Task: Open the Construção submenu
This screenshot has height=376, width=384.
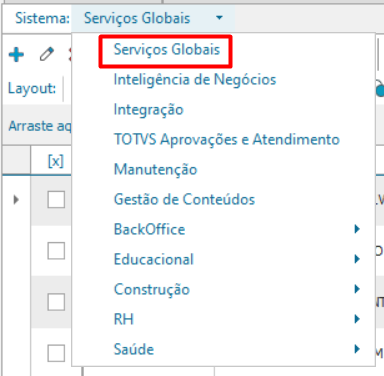Action: 357,289
